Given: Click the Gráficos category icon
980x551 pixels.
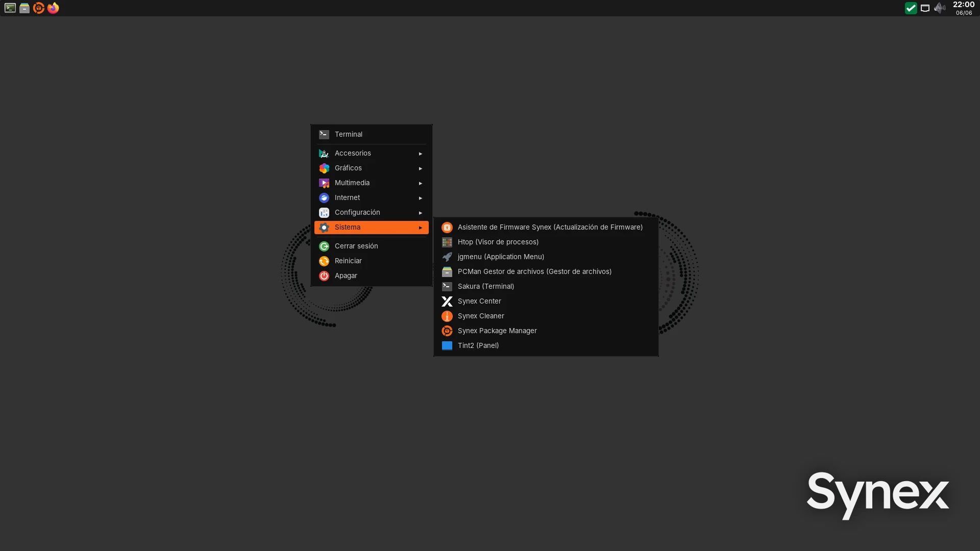Looking at the screenshot, I should 324,168.
